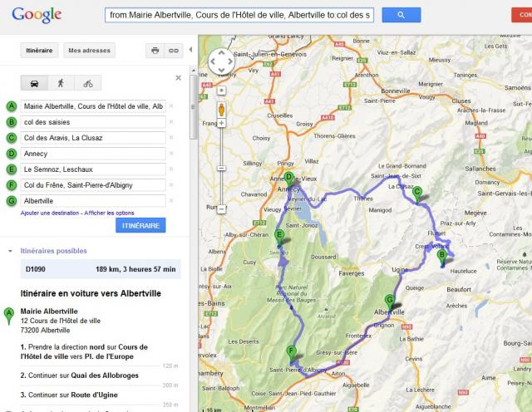Click green marker E beside Le Semnoz field
Screen dimensions: 532x412
pyautogui.click(x=12, y=169)
